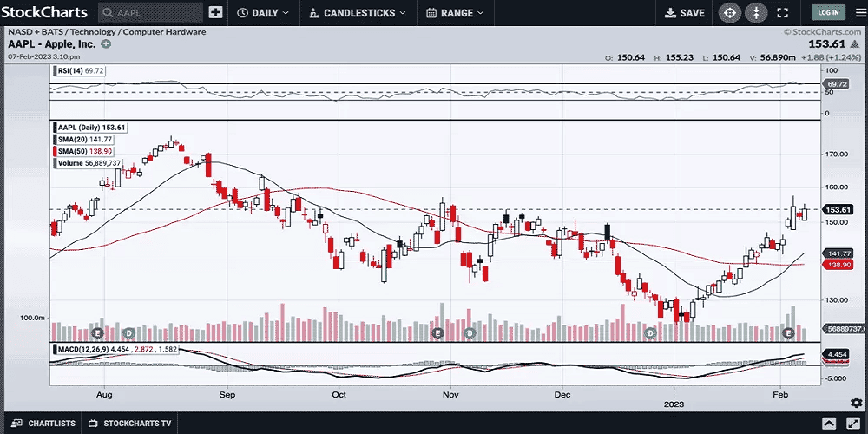
Task: Enter fullscreen chart mode
Action: pyautogui.click(x=782, y=13)
